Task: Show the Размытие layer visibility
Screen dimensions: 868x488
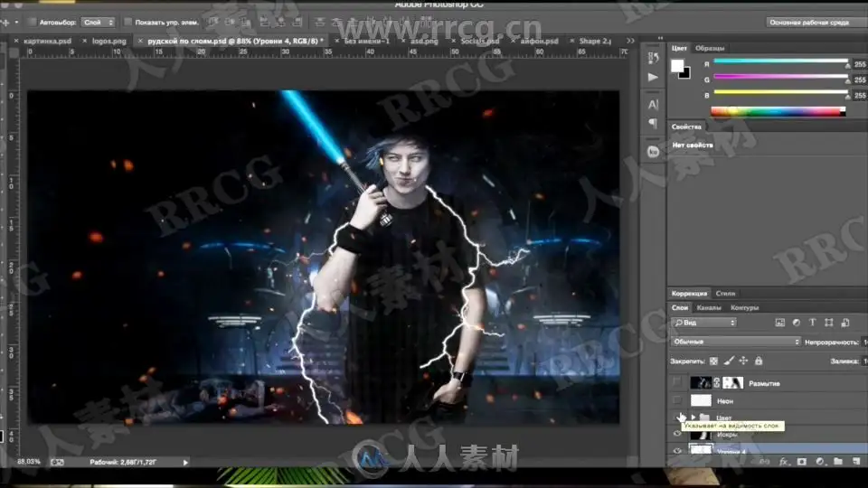Action: [677, 382]
